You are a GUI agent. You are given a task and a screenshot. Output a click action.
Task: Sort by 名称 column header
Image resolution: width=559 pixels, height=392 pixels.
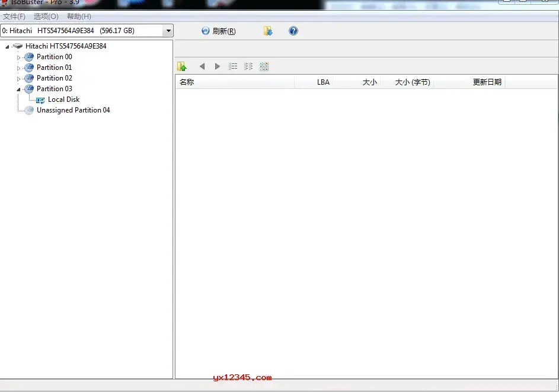(235, 82)
